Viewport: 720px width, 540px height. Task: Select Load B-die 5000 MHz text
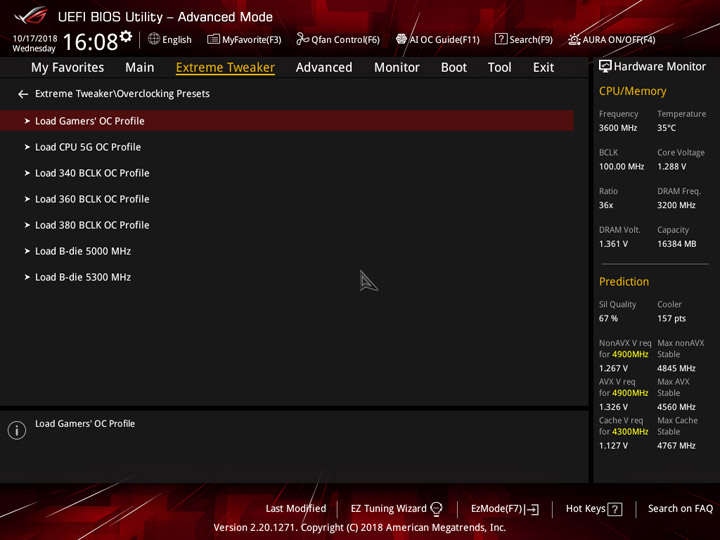click(x=83, y=251)
